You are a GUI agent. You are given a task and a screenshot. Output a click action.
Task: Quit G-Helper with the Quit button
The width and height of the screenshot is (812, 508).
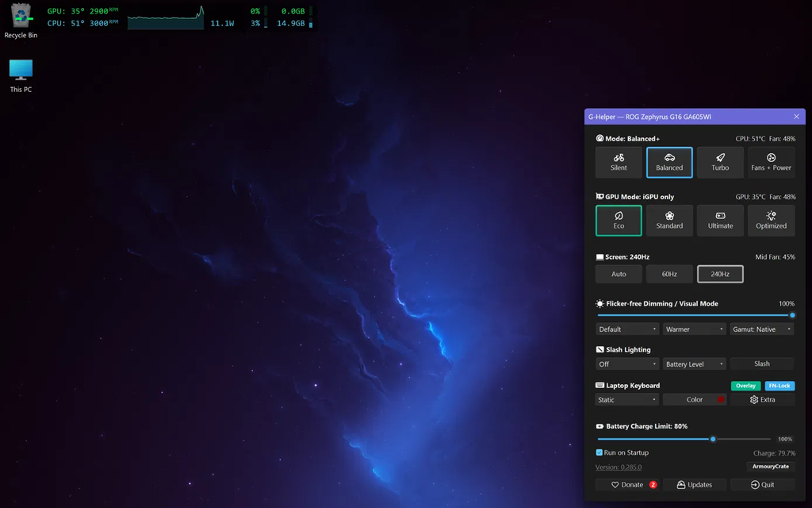[762, 485]
